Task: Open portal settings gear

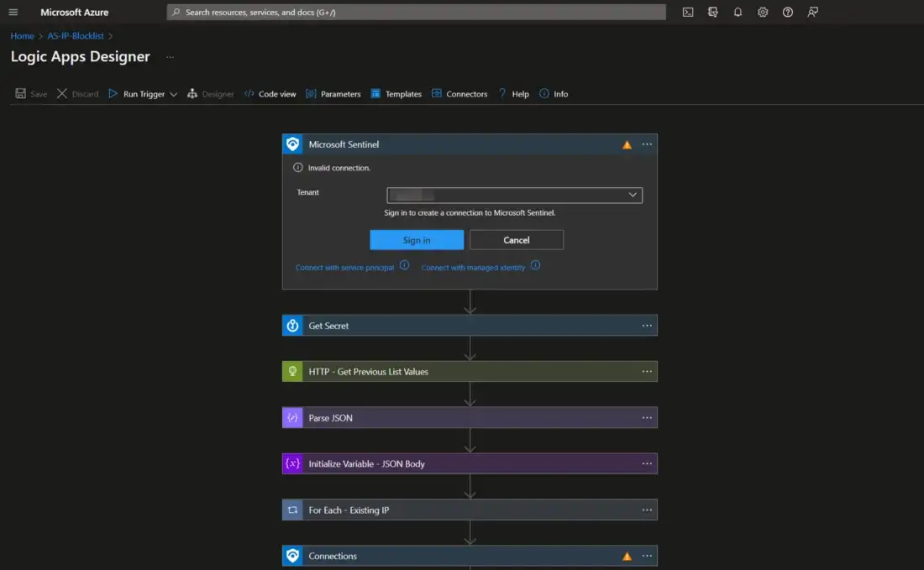Action: (x=763, y=13)
